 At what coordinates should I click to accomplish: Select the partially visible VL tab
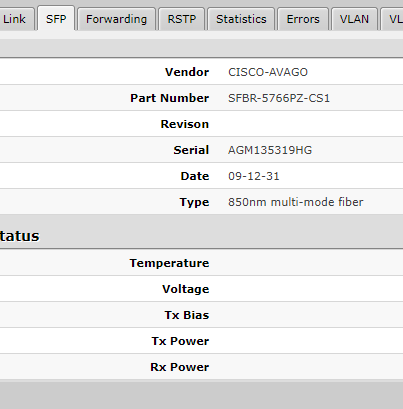pyautogui.click(x=392, y=19)
